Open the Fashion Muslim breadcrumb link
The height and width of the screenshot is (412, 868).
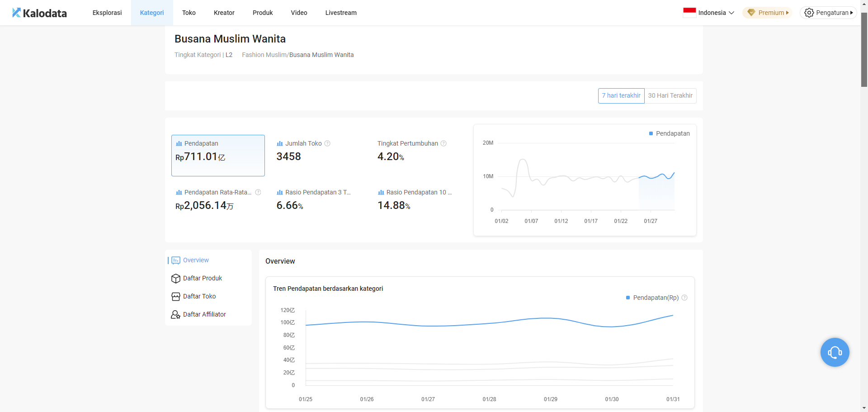pyautogui.click(x=264, y=55)
